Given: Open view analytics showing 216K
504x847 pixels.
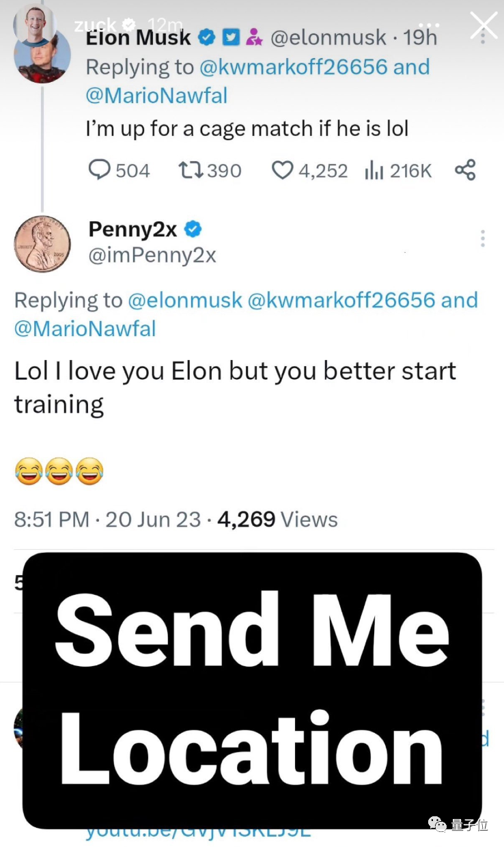Looking at the screenshot, I should click(374, 170).
